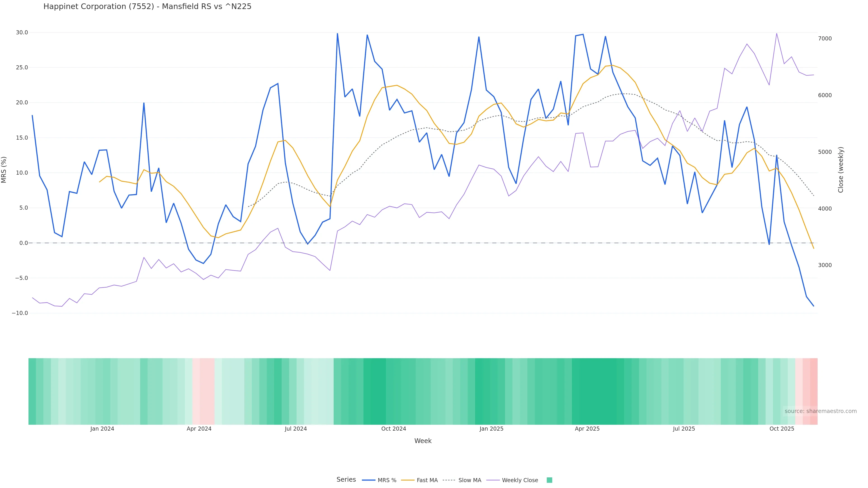Click the Apr 2024 x-axis tick label
Viewport: 868px width, 488px height.
[199, 429]
